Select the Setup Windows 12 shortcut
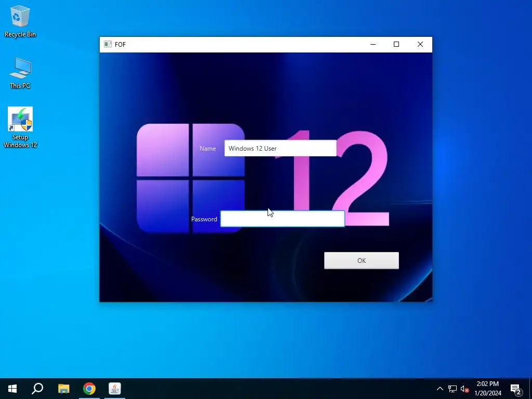The height and width of the screenshot is (399, 532). 20,128
